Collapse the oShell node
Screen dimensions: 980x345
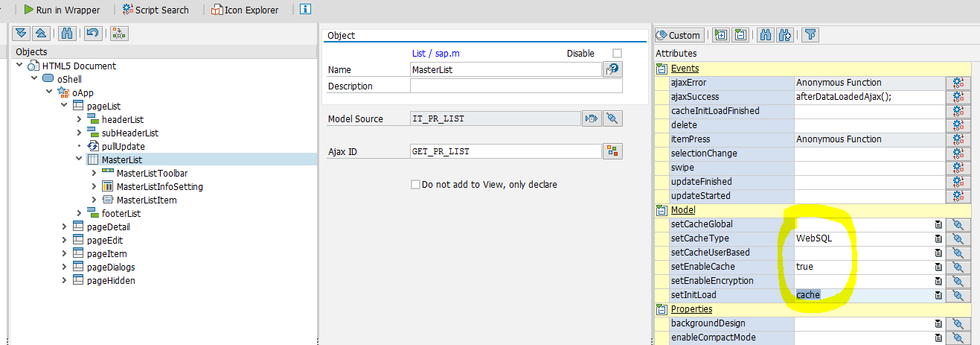(x=34, y=79)
